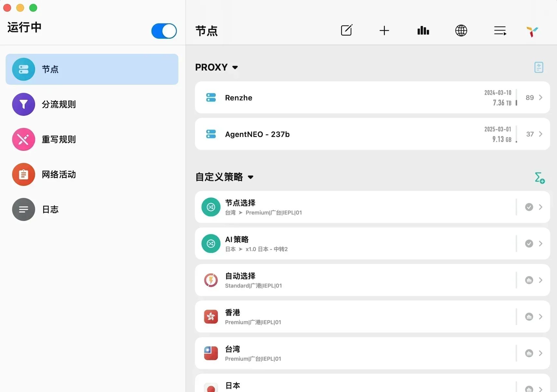Expand the 香港 policy chevron
This screenshot has height=392, width=557.
point(540,317)
